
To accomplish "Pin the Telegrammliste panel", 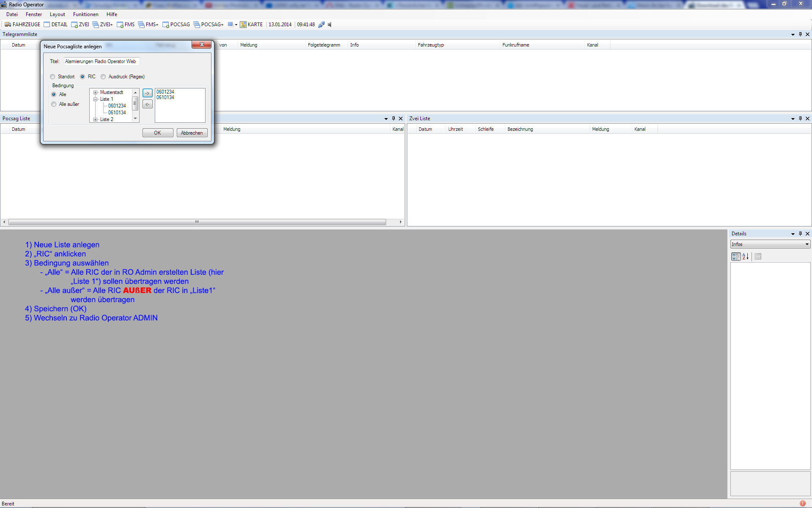I will tap(800, 34).
